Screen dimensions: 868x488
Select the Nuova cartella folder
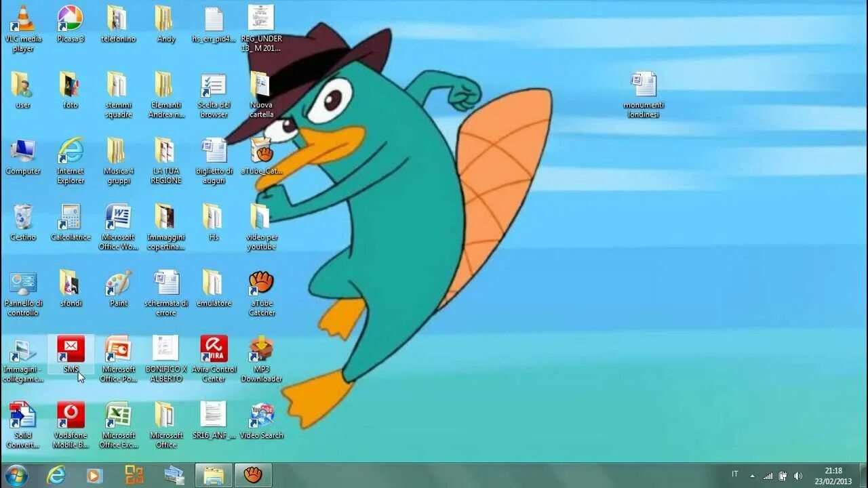pos(261,94)
